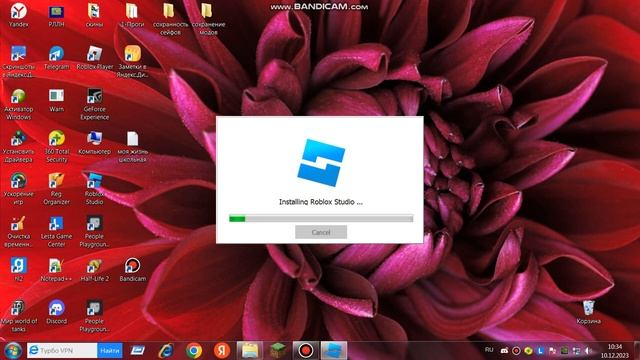This screenshot has height=360, width=640.
Task: Launch Notepad++ from the desktop
Action: pyautogui.click(x=56, y=270)
